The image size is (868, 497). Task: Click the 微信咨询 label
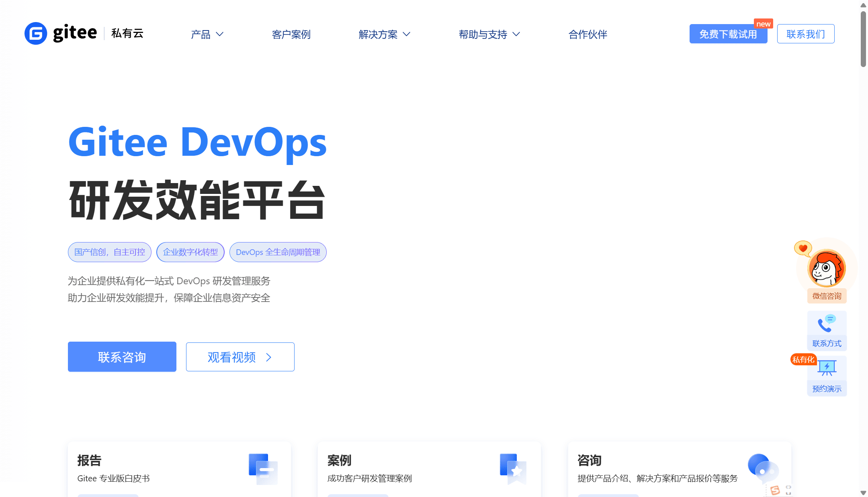click(x=827, y=296)
